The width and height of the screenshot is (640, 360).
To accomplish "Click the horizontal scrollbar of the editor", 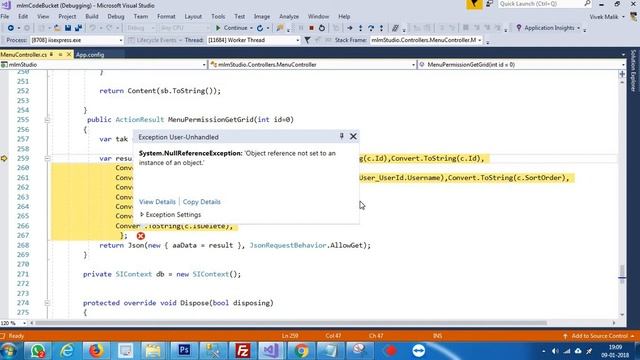I will point(291,323).
